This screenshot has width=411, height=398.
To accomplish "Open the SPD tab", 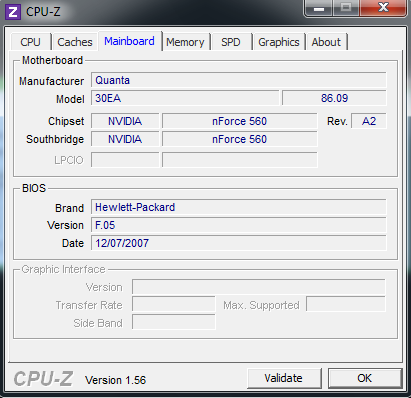I will pyautogui.click(x=231, y=42).
